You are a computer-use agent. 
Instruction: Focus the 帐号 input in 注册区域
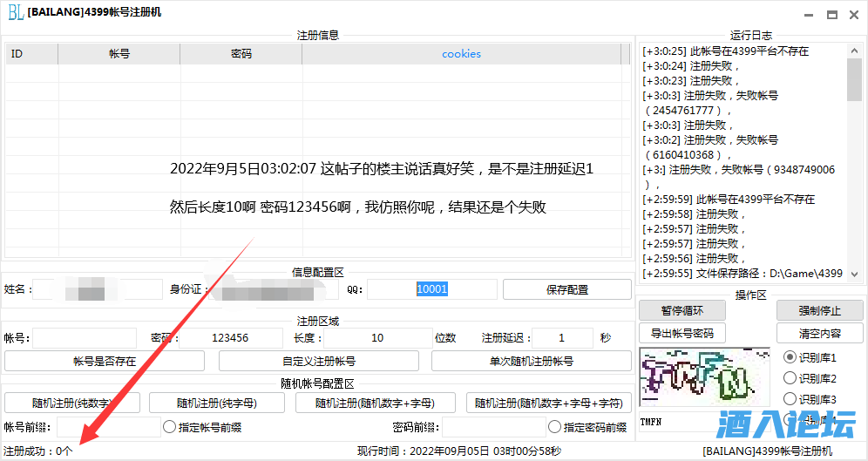[85, 338]
